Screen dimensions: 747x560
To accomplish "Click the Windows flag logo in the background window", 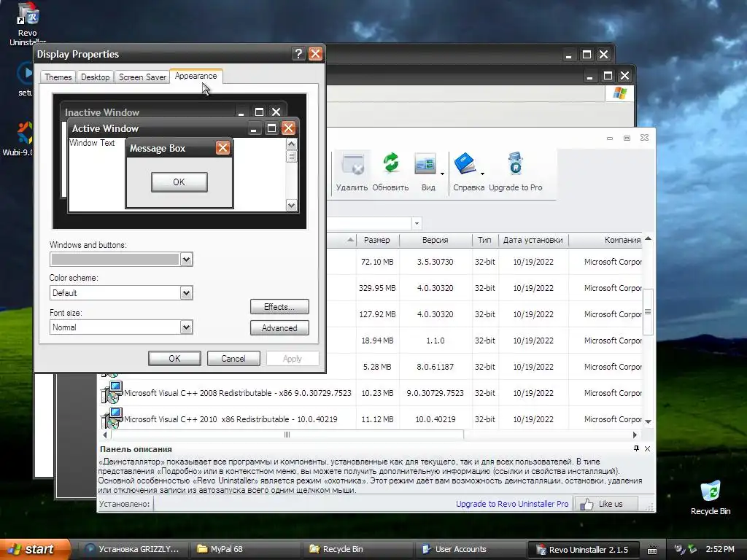I will [x=620, y=93].
